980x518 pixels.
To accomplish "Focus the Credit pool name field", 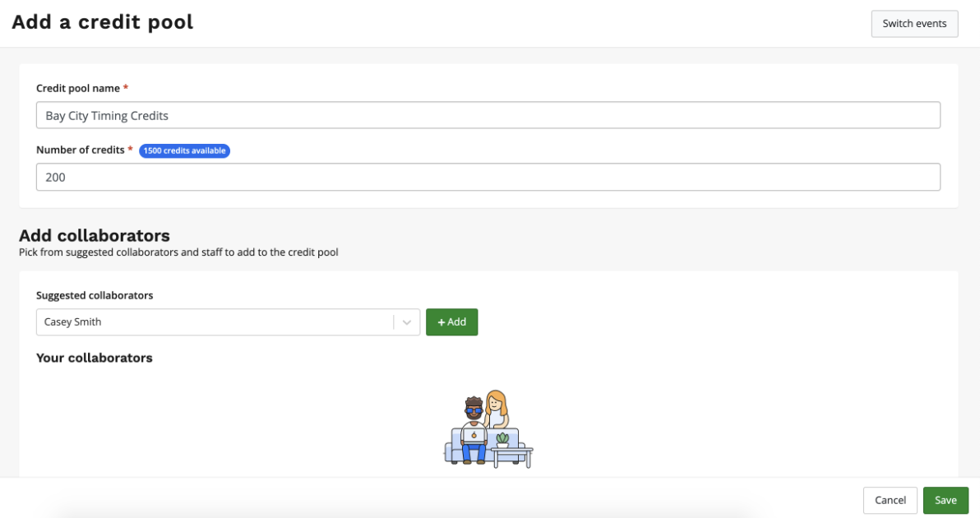I will click(x=488, y=116).
